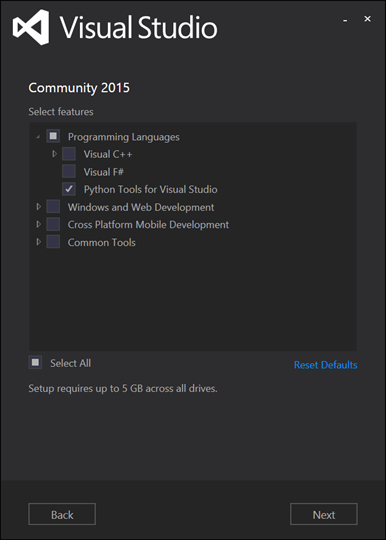Click the Reset Defaults link
Screen dimensions: 386x540
(325, 365)
